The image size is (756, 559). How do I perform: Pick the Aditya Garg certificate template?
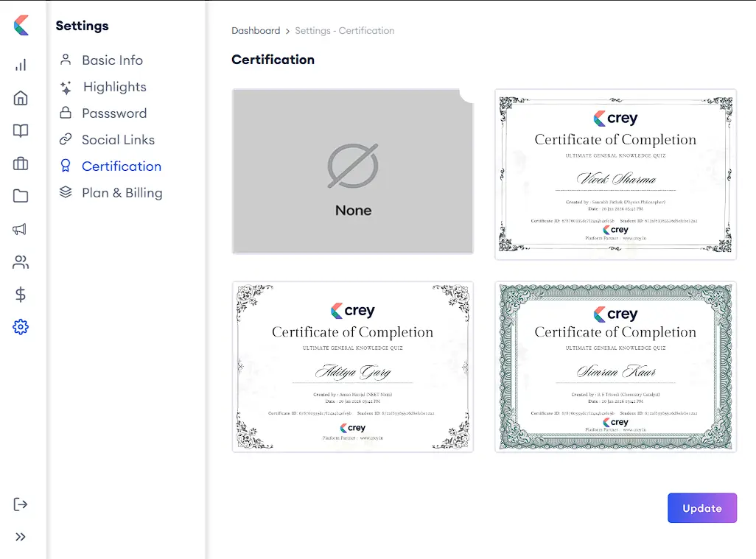click(x=353, y=367)
